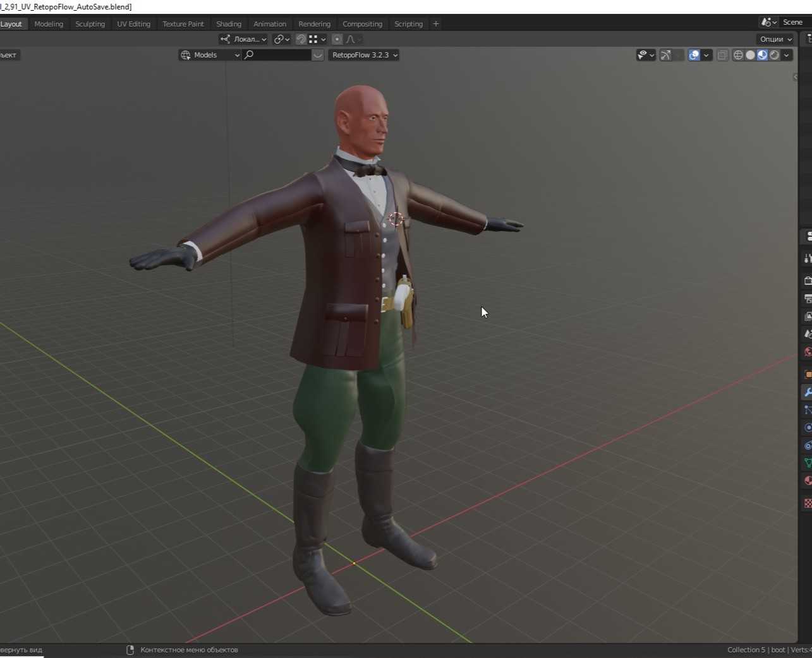Expand the Models asset library dropdown
The width and height of the screenshot is (812, 658).
click(x=210, y=55)
